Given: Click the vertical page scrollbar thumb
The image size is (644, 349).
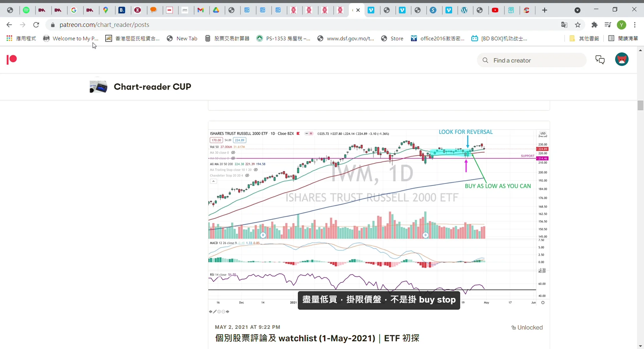Looking at the screenshot, I should (x=640, y=105).
